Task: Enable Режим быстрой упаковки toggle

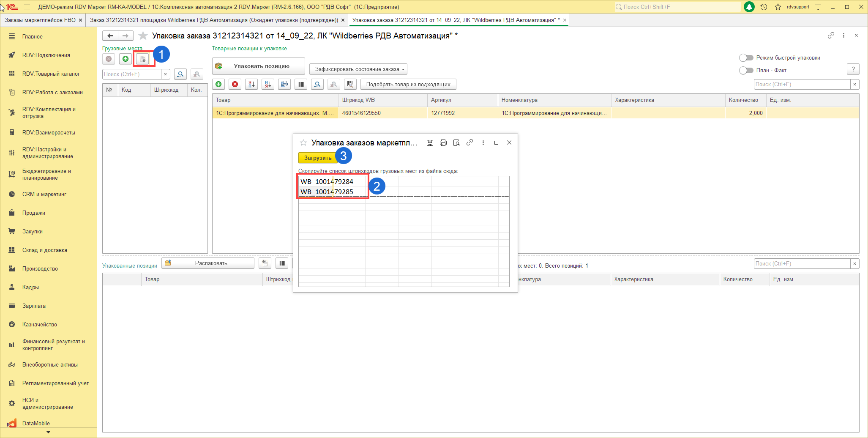Action: (x=746, y=58)
